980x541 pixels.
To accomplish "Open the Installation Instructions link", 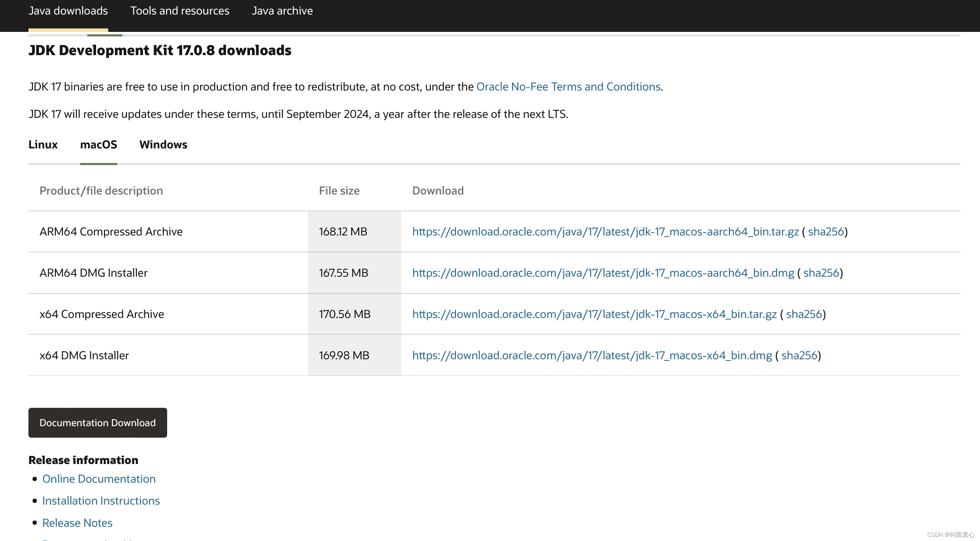I will (x=101, y=501).
